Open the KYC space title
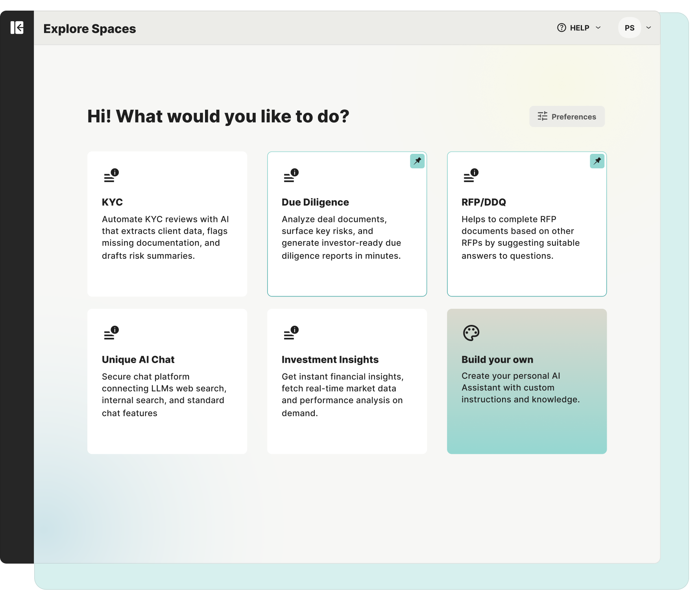The height and width of the screenshot is (590, 700). [x=112, y=202]
